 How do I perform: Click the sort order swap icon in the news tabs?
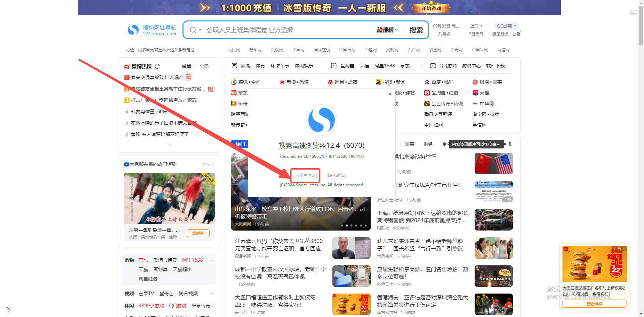510,144
